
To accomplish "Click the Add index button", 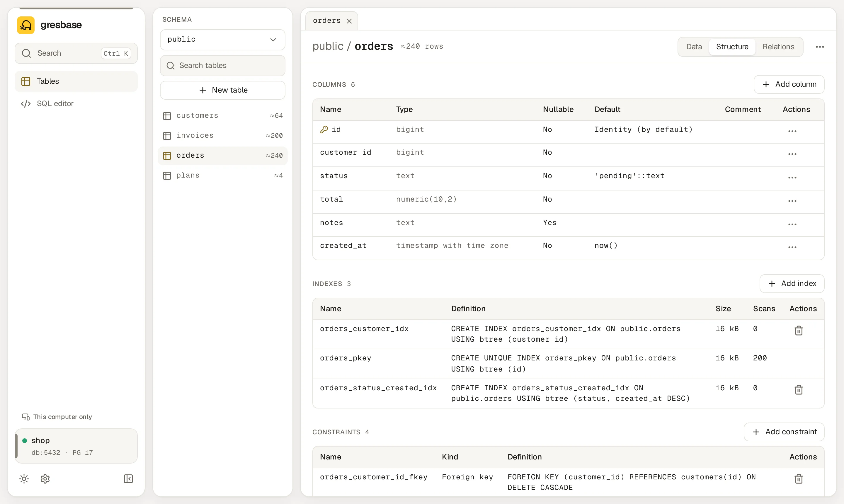I will click(792, 284).
